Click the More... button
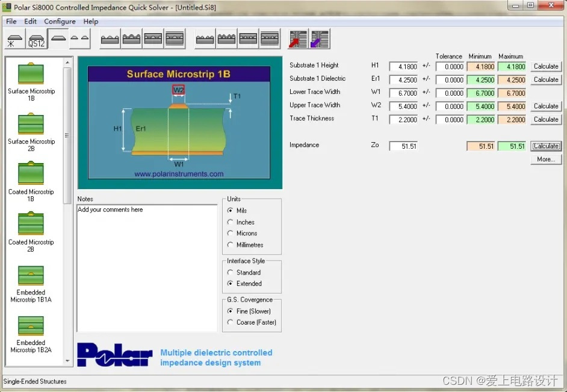The image size is (567, 392). tap(546, 159)
